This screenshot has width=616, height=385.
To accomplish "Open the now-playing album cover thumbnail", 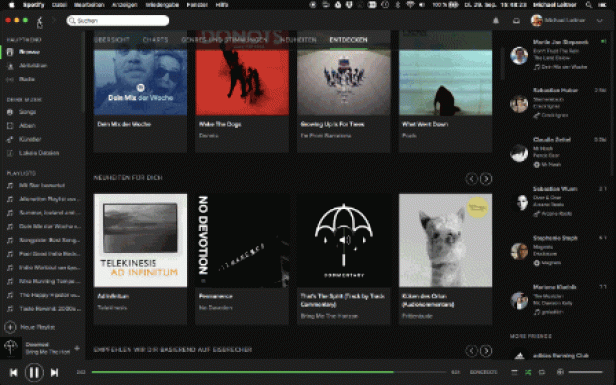I will 11,348.
